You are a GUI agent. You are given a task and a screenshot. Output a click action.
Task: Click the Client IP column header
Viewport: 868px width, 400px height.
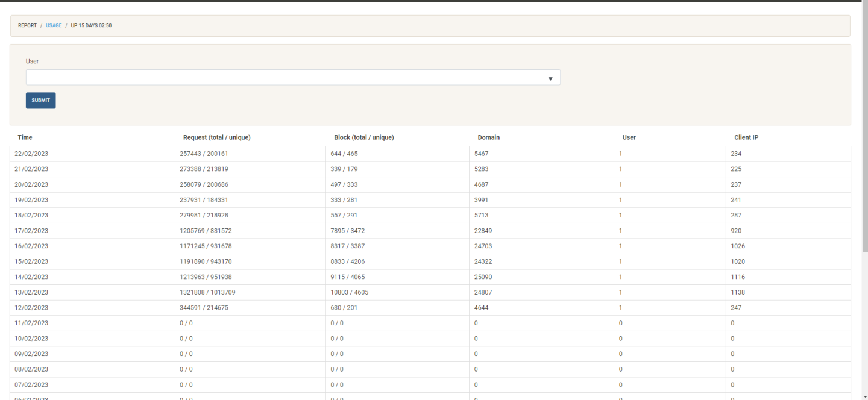pyautogui.click(x=746, y=138)
